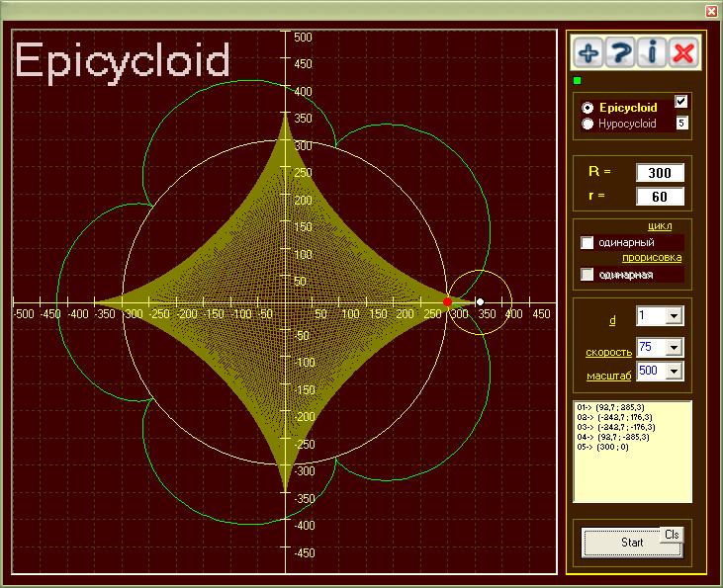Toggle the 'одинарная' drawing checkbox
This screenshot has width=723, height=588.
587,274
